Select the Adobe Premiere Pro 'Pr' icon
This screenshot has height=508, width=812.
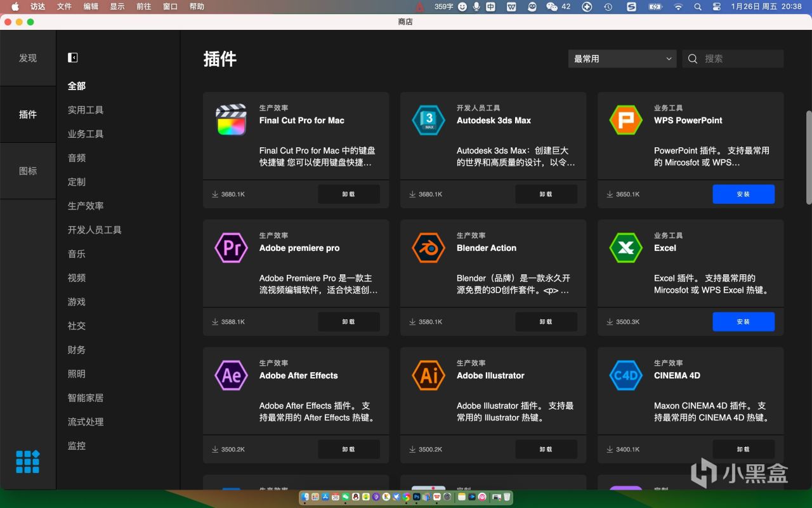(x=231, y=248)
